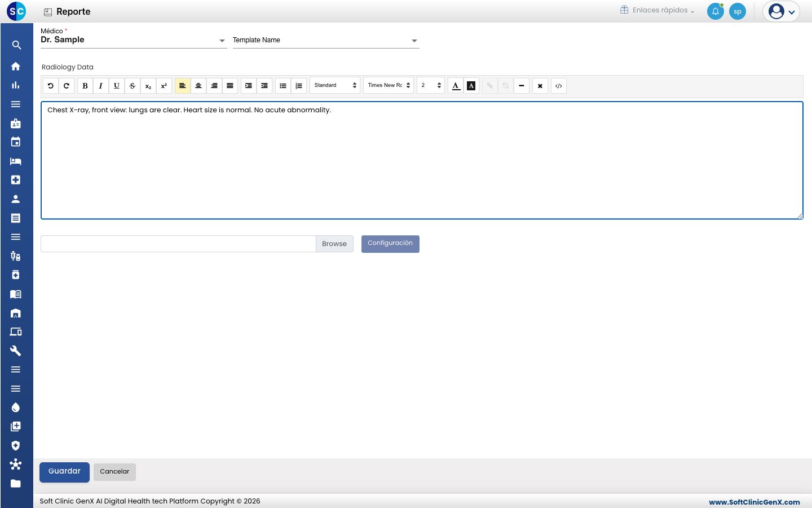Click the Cancelar button
Viewport: 812px width, 508px height.
114,472
